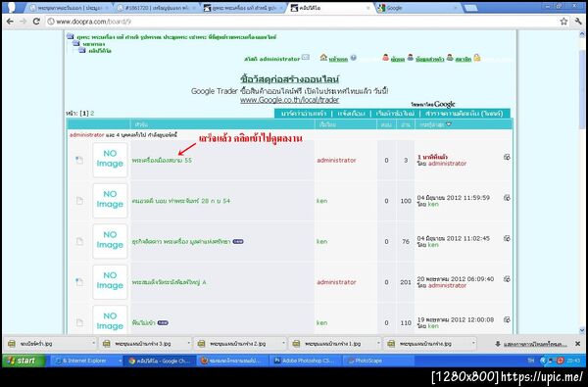Go to page 2 of the board

point(92,114)
